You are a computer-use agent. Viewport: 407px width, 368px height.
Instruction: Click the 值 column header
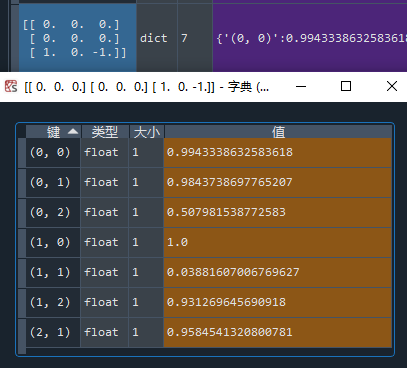pos(278,132)
